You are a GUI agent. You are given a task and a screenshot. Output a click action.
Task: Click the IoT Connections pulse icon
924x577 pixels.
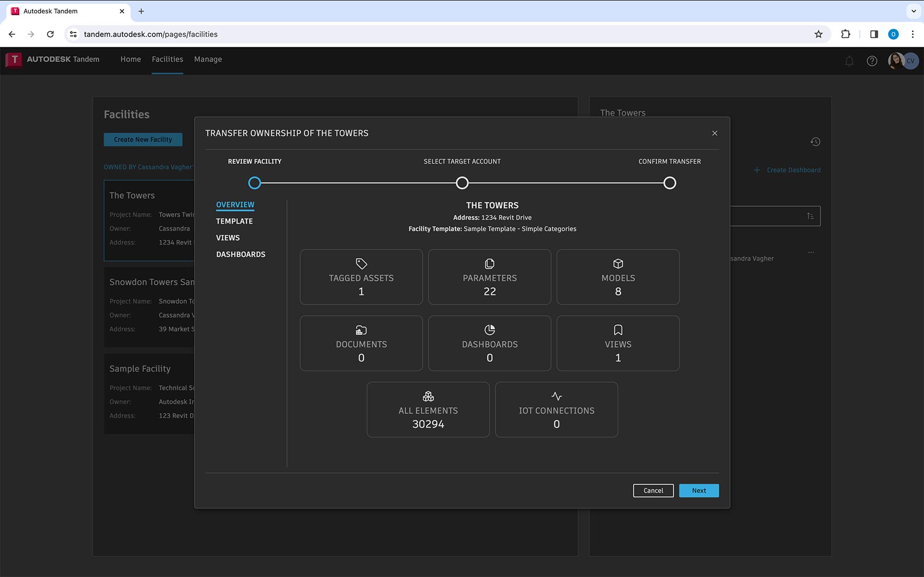coord(556,396)
